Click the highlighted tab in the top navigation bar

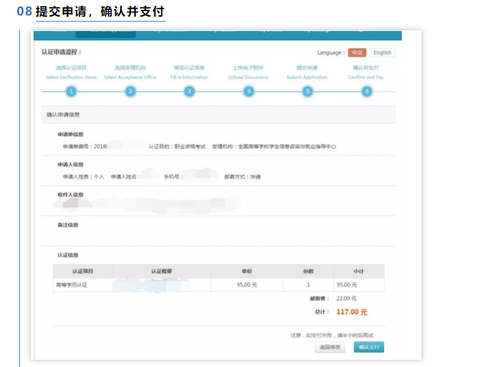coord(106,34)
